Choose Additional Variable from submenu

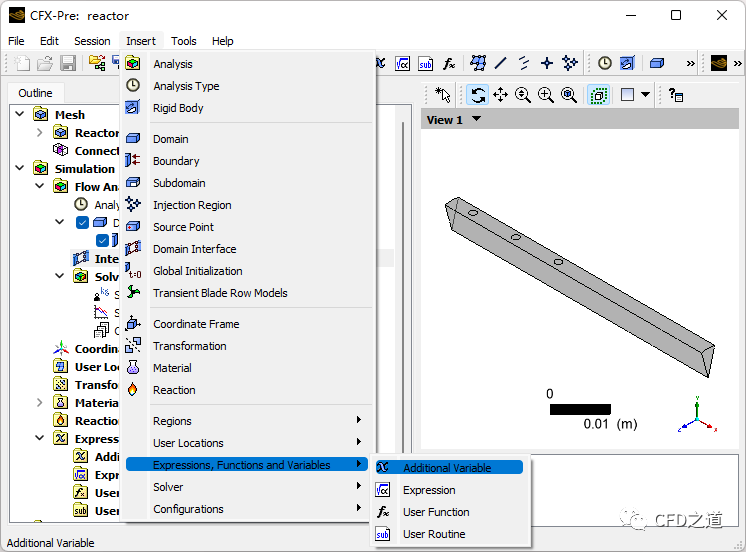449,467
